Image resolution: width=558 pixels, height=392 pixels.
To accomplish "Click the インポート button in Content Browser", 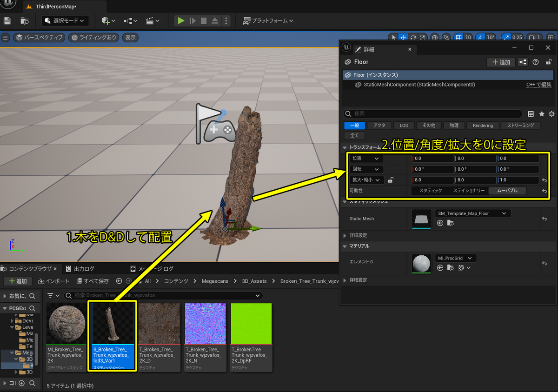I will click(x=54, y=281).
